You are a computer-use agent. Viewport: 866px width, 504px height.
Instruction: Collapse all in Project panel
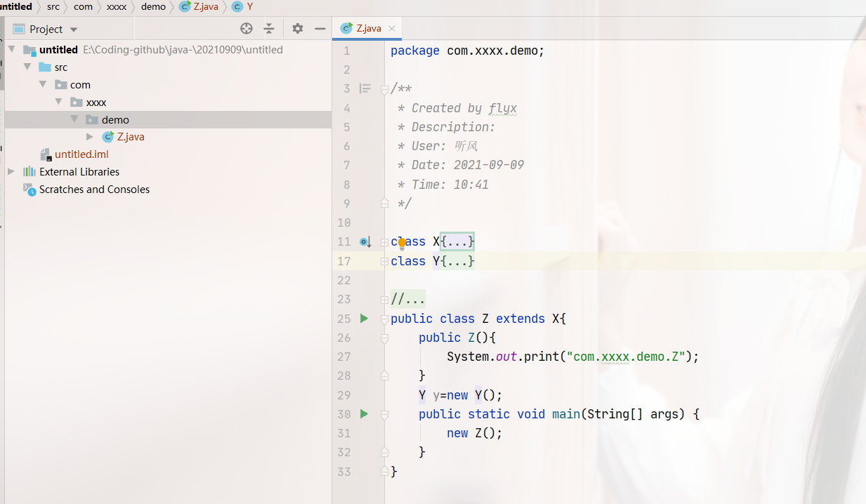269,29
